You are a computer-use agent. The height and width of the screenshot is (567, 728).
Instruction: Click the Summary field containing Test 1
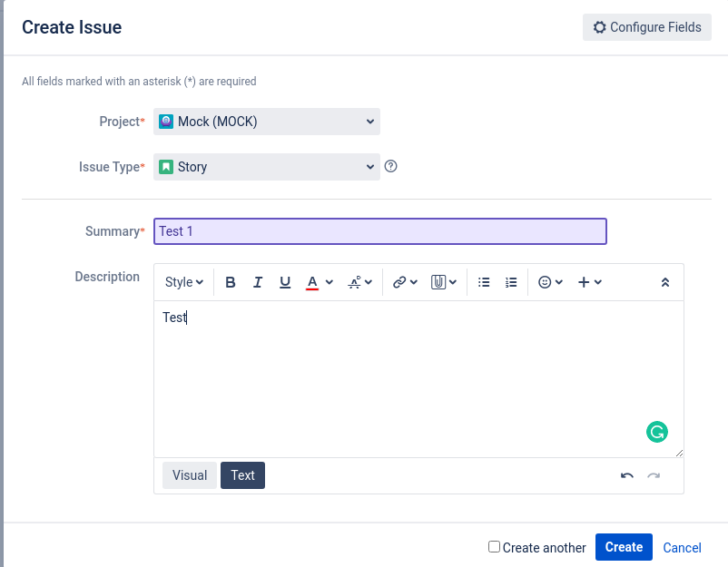pos(380,231)
